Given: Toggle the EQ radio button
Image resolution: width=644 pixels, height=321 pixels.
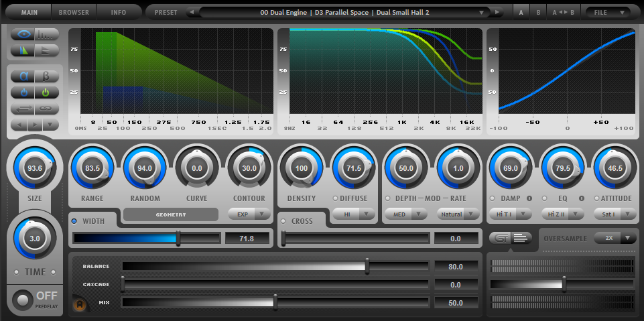Looking at the screenshot, I should click(545, 198).
